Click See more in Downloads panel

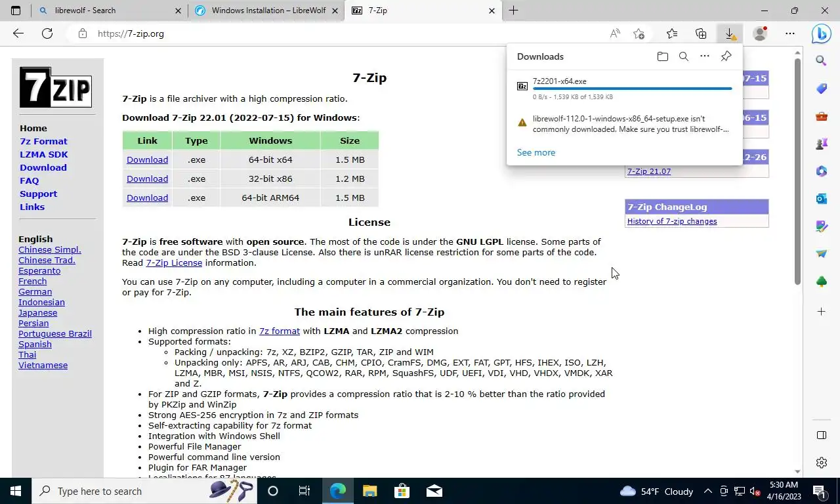click(536, 152)
